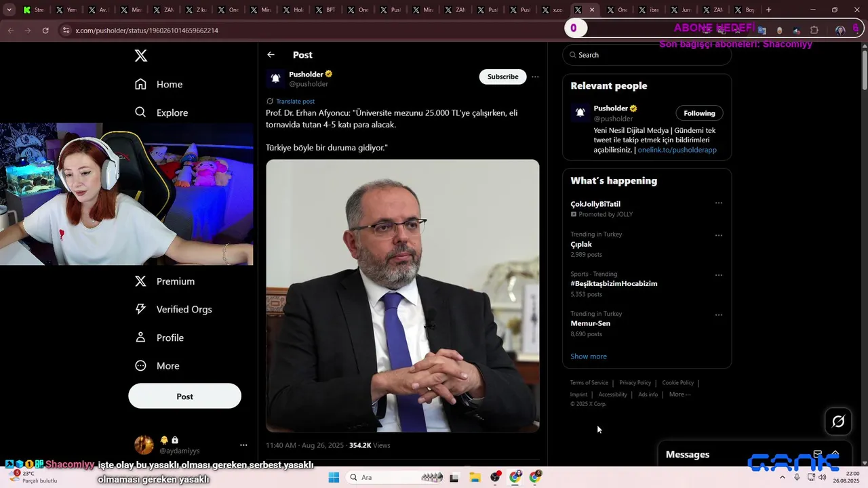The image size is (868, 488).
Task: Click the Home house icon
Action: coord(140,84)
